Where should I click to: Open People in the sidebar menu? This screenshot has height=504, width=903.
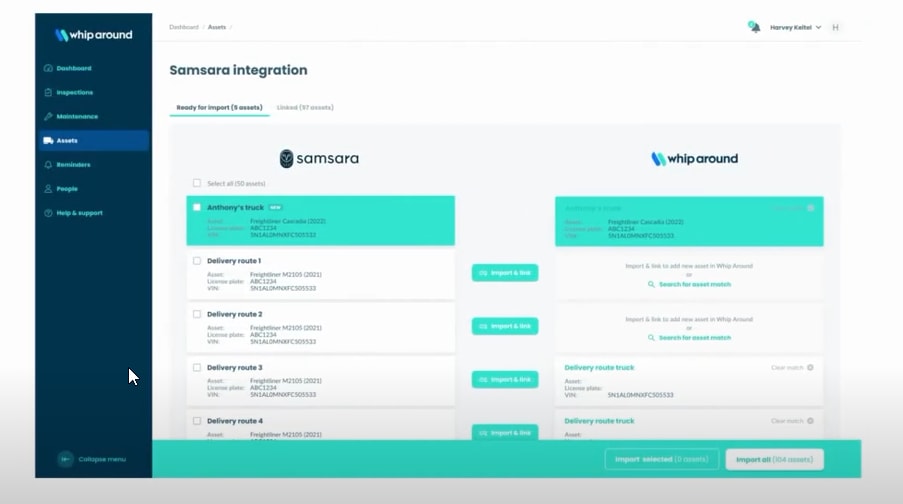click(x=67, y=189)
